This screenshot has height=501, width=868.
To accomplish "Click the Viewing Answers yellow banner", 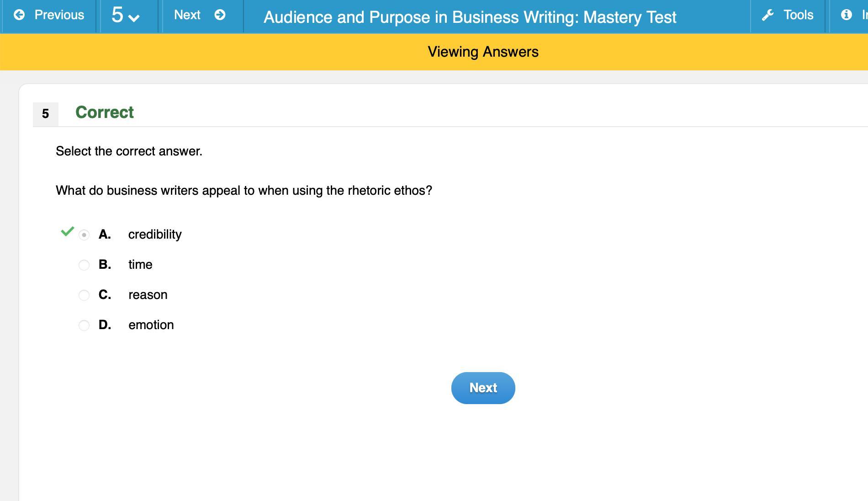I will pos(483,52).
